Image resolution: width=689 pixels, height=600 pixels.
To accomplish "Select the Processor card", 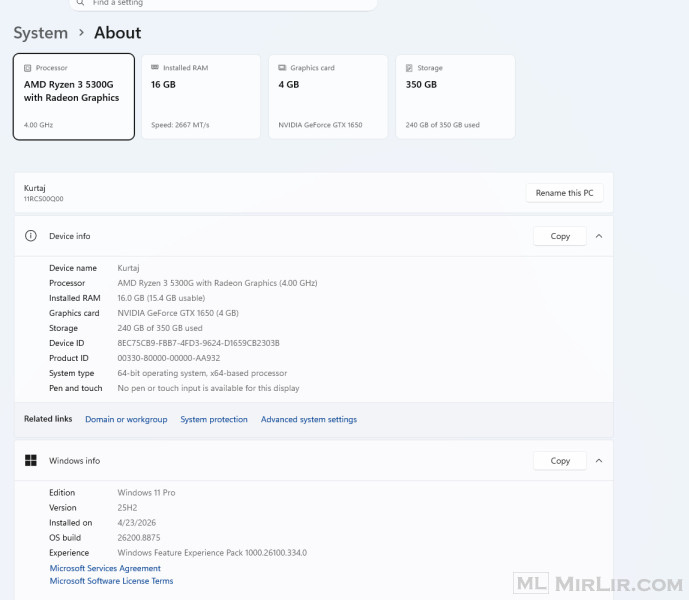I will point(74,97).
